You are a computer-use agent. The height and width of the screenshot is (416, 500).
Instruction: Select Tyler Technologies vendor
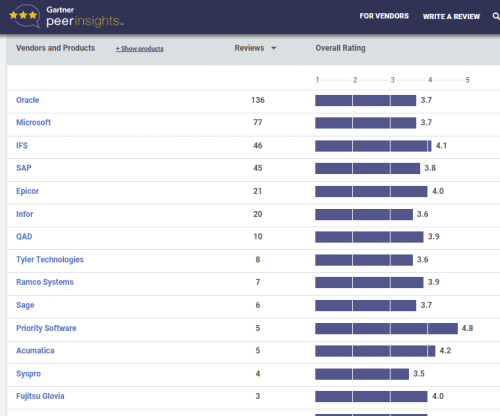50,260
